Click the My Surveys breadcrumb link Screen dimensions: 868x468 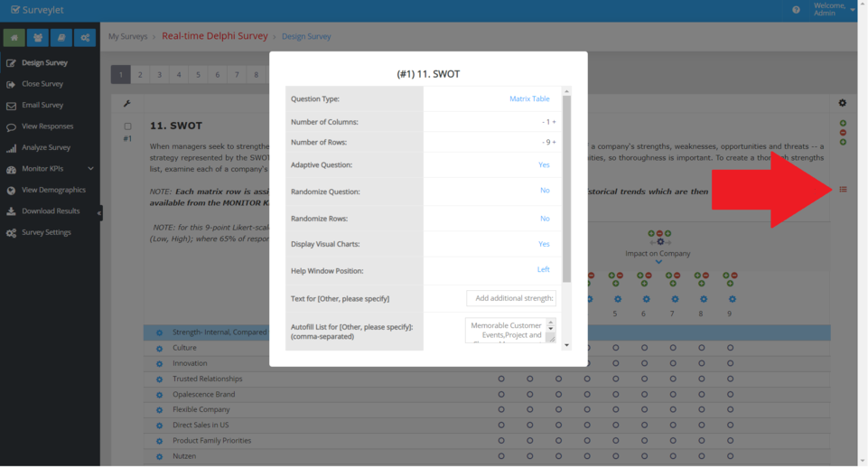tap(127, 37)
